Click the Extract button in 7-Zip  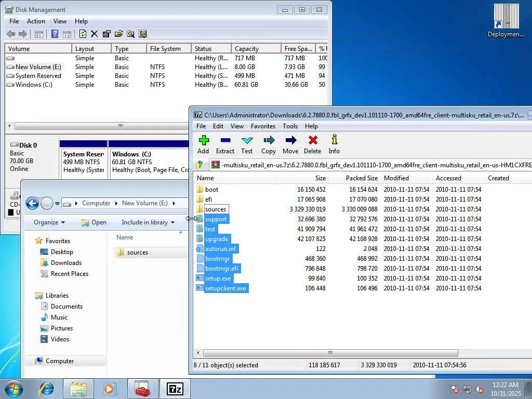[x=225, y=145]
